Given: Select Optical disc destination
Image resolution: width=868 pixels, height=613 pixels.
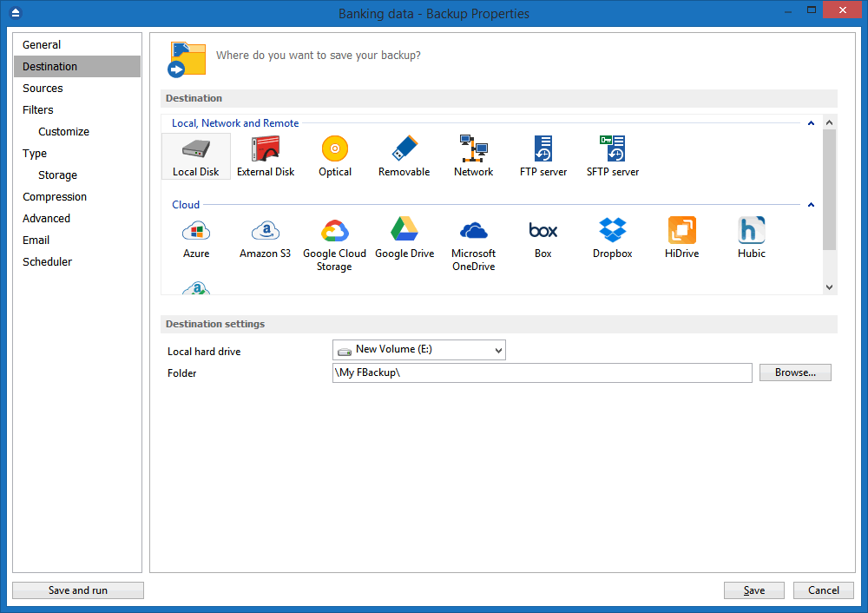Looking at the screenshot, I should [335, 156].
